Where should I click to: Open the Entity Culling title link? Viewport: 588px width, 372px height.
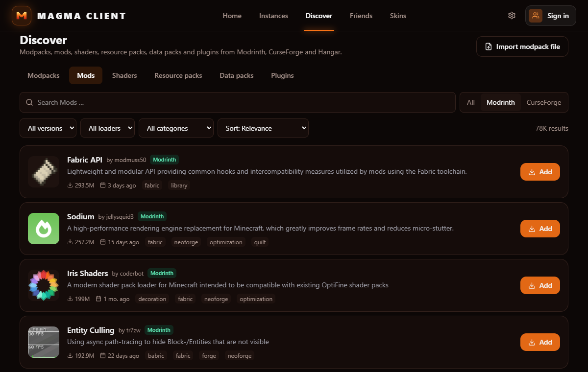[91, 330]
